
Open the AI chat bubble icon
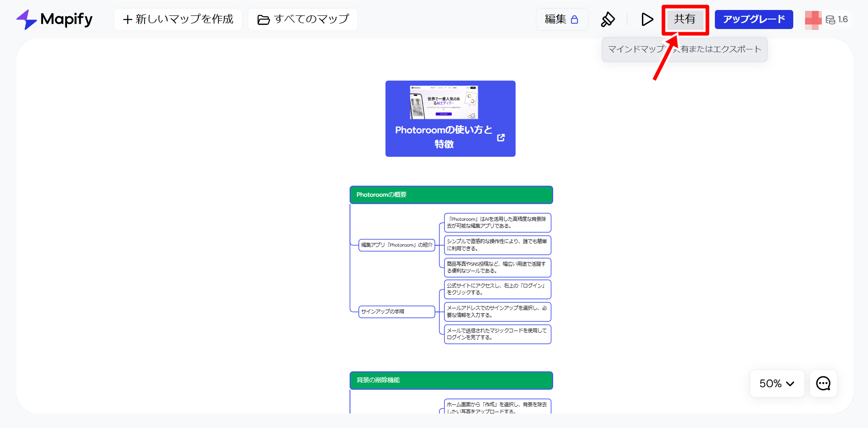[x=823, y=384]
